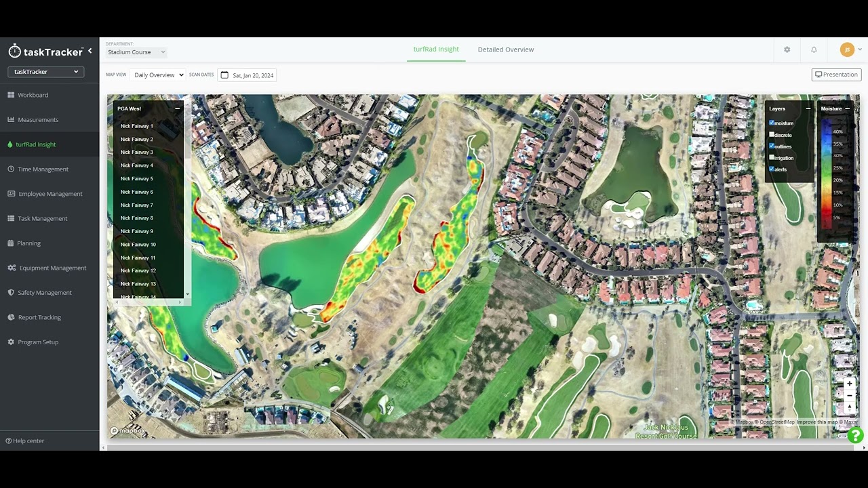This screenshot has width=868, height=488.
Task: Click the calendar icon for scan dates
Action: point(224,75)
